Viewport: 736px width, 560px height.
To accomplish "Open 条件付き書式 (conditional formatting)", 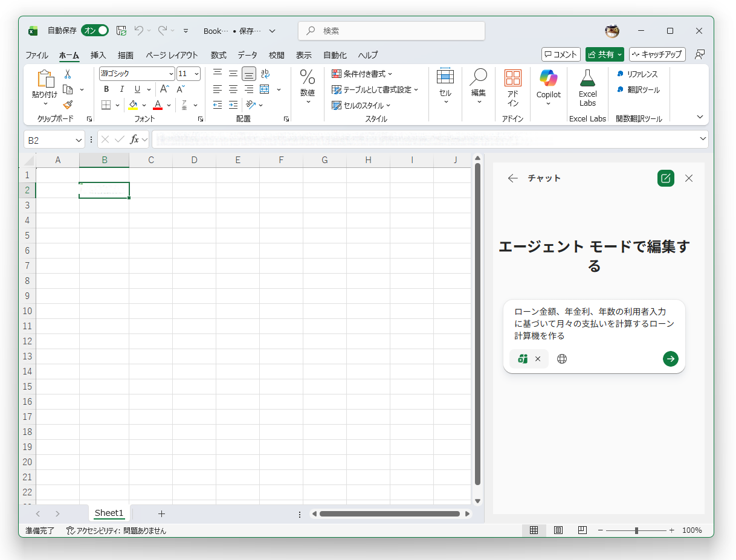I will click(361, 74).
